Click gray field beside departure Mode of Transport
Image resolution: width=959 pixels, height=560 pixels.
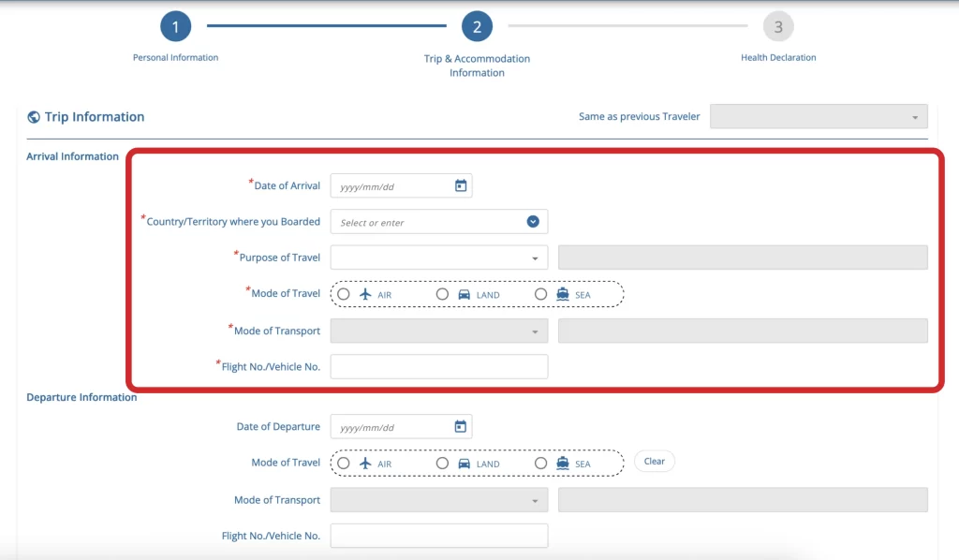pyautogui.click(x=743, y=500)
